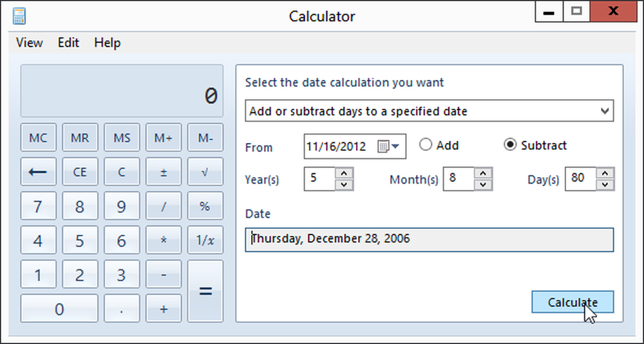Click the CE clear entry button

coord(80,172)
